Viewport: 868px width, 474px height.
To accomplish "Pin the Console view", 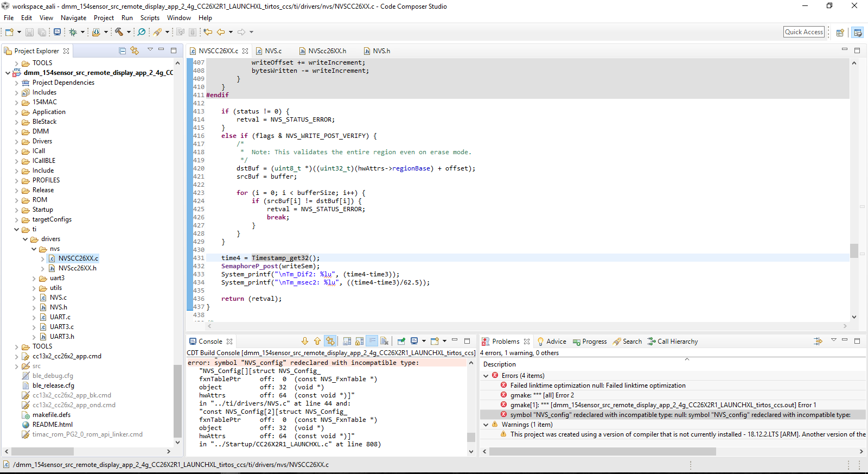I will (x=401, y=341).
